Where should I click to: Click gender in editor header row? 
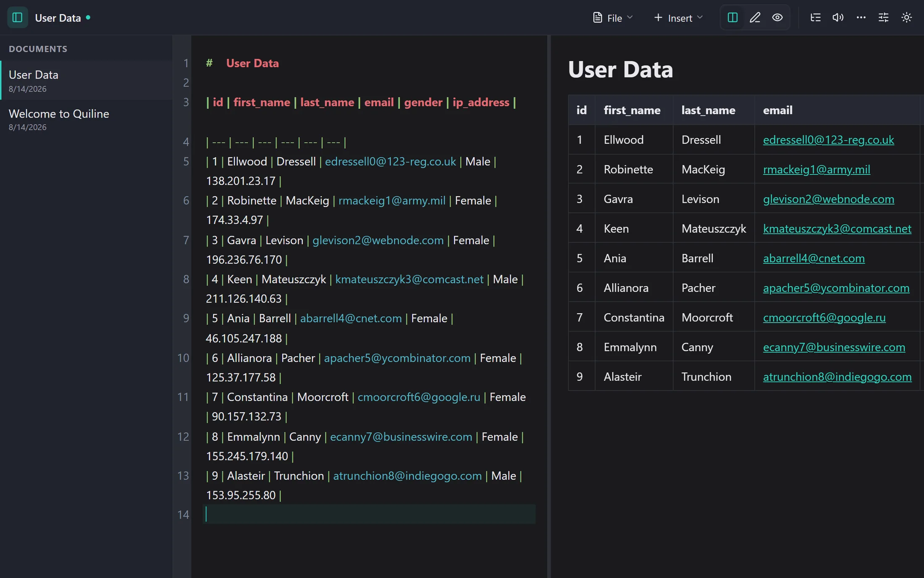[x=423, y=102]
